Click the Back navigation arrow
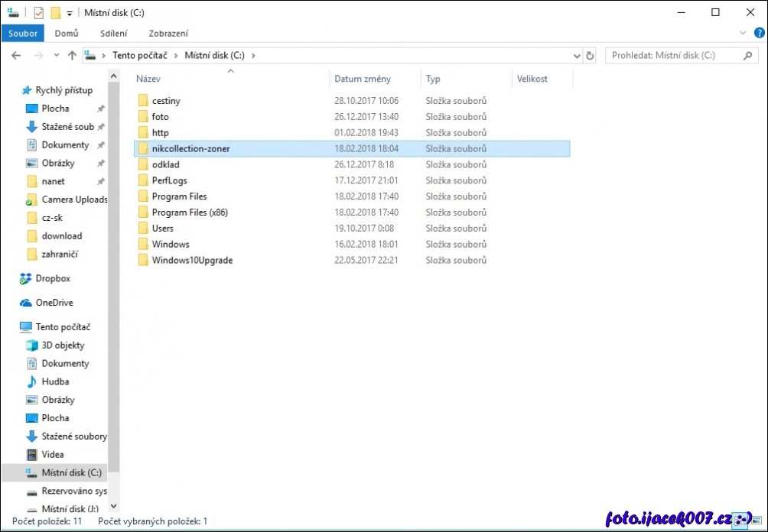The height and width of the screenshot is (532, 768). point(16,56)
